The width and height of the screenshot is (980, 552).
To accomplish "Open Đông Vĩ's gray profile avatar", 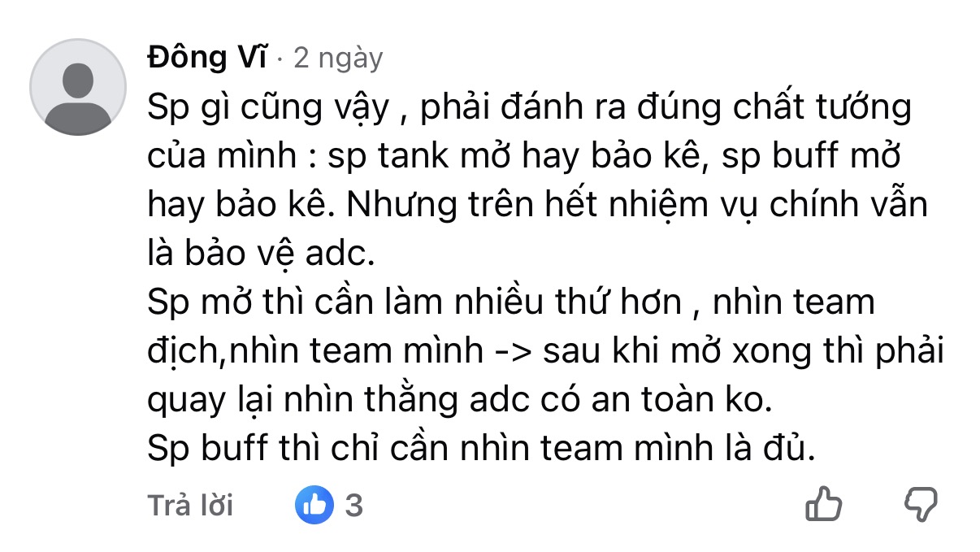I will click(78, 87).
